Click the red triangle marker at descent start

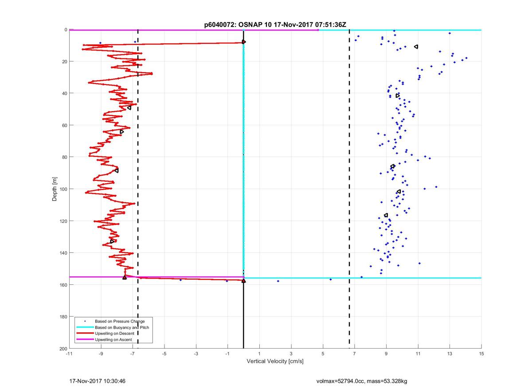tap(243, 42)
